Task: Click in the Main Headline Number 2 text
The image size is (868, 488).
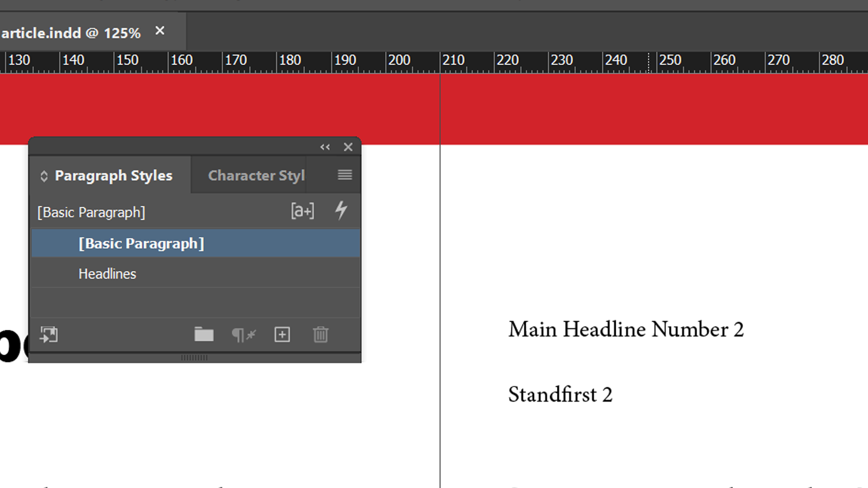Action: (x=625, y=329)
